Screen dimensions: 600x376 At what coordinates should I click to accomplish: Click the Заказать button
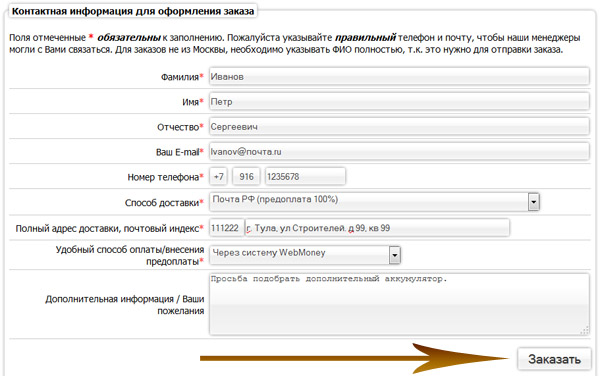(x=554, y=359)
